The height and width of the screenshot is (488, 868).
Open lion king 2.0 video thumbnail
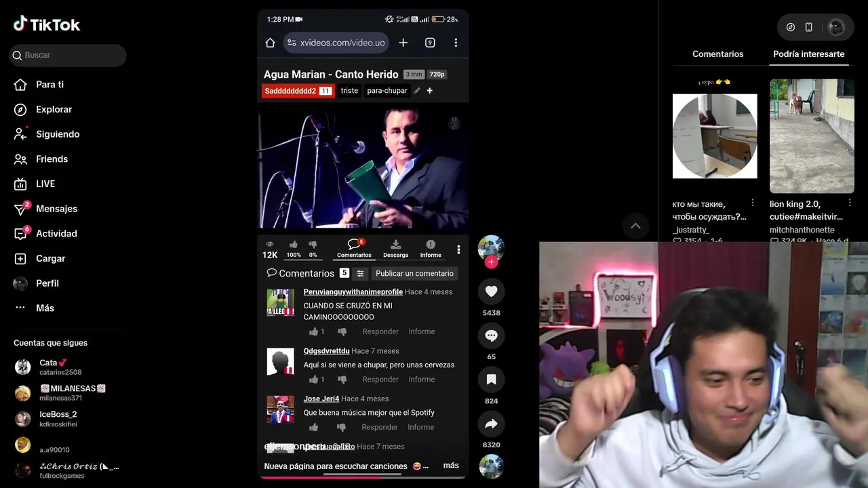pyautogui.click(x=812, y=136)
